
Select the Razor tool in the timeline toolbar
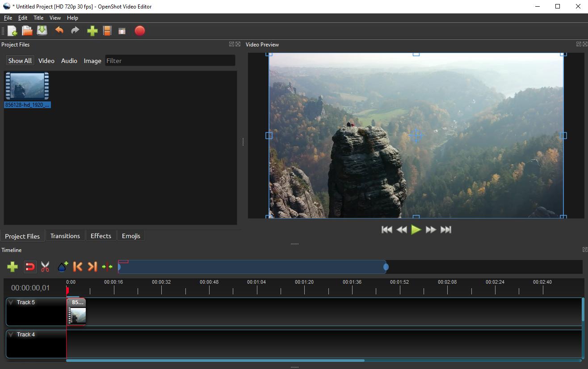(x=45, y=267)
